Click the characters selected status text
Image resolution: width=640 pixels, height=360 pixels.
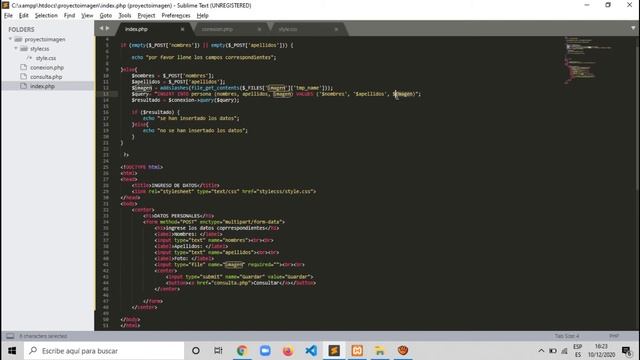tap(43, 336)
